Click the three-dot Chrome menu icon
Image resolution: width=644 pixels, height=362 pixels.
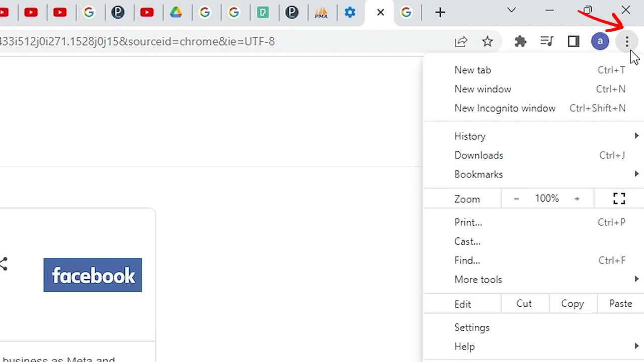tap(627, 42)
